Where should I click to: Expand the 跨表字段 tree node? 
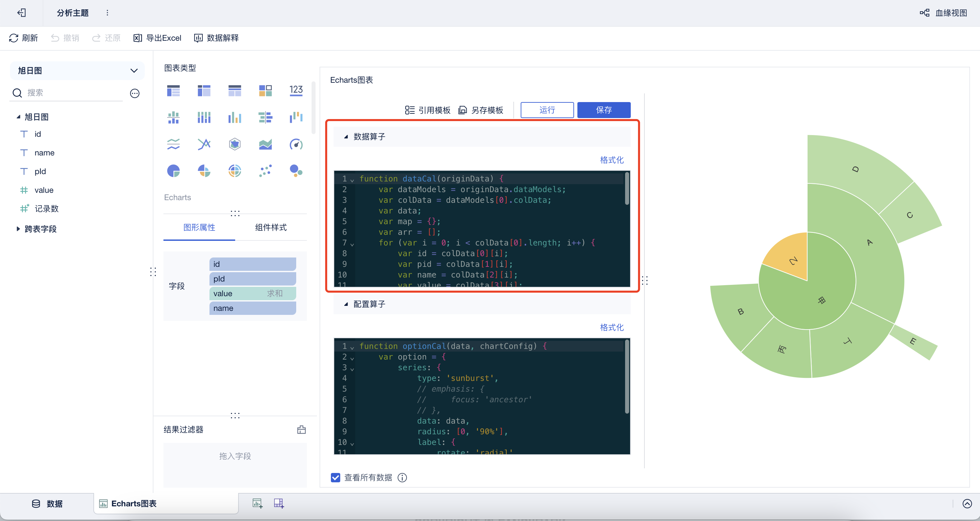18,228
